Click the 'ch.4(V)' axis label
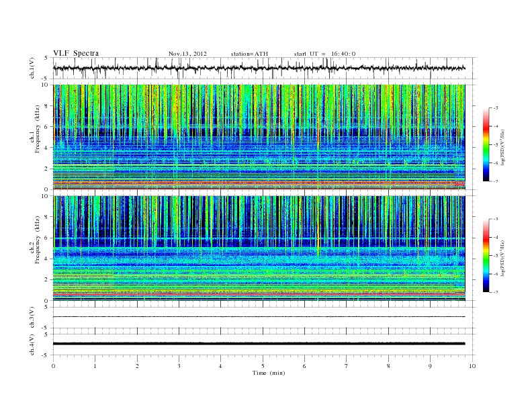532x411 pixels. (x=32, y=345)
